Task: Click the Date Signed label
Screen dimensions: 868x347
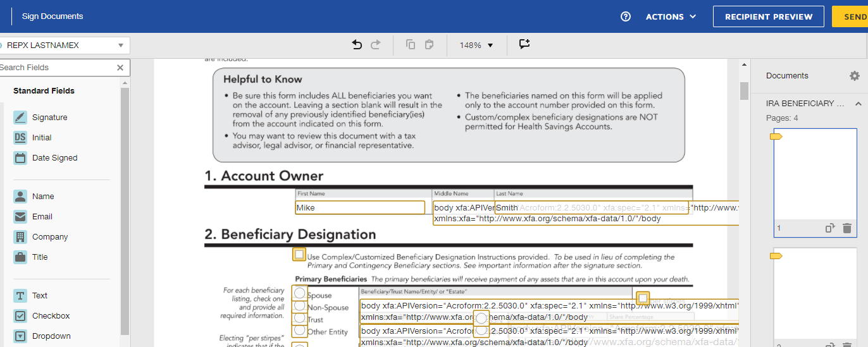Action: [55, 158]
